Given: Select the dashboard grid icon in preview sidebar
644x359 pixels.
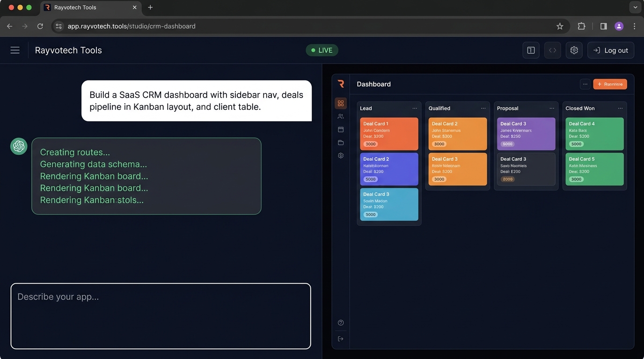Looking at the screenshot, I should 341,103.
